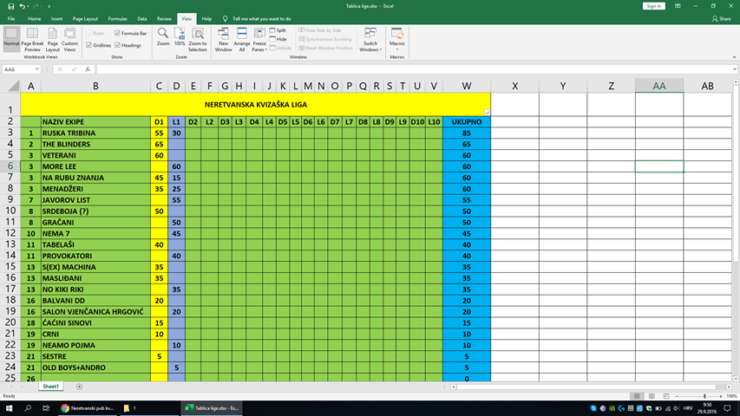Uncheck the Formula Bar checkbox

tap(118, 33)
